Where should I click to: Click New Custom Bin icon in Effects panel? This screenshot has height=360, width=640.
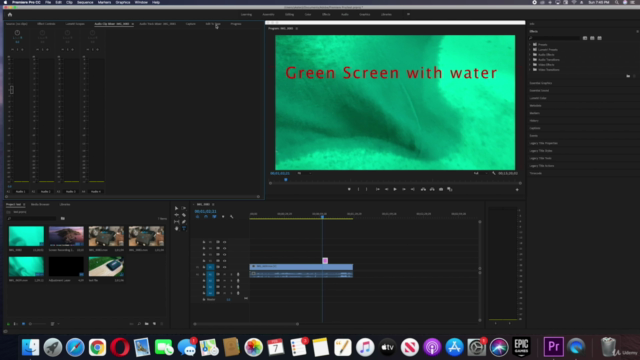point(628,76)
